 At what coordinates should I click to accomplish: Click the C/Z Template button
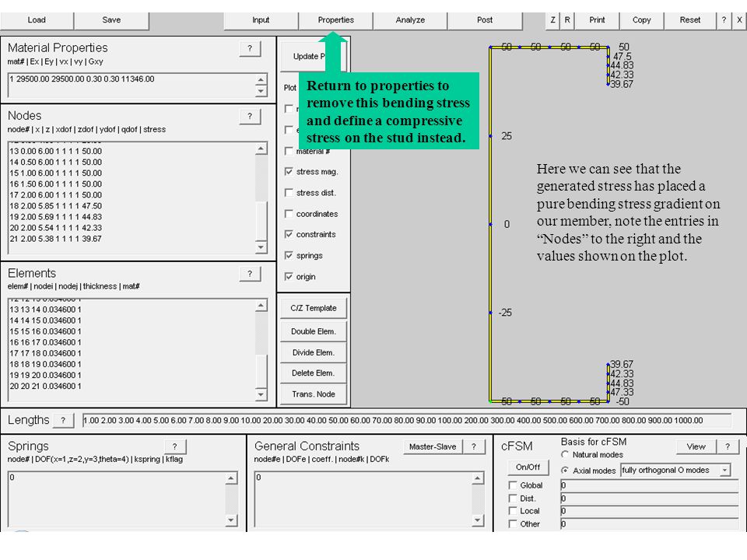click(314, 308)
